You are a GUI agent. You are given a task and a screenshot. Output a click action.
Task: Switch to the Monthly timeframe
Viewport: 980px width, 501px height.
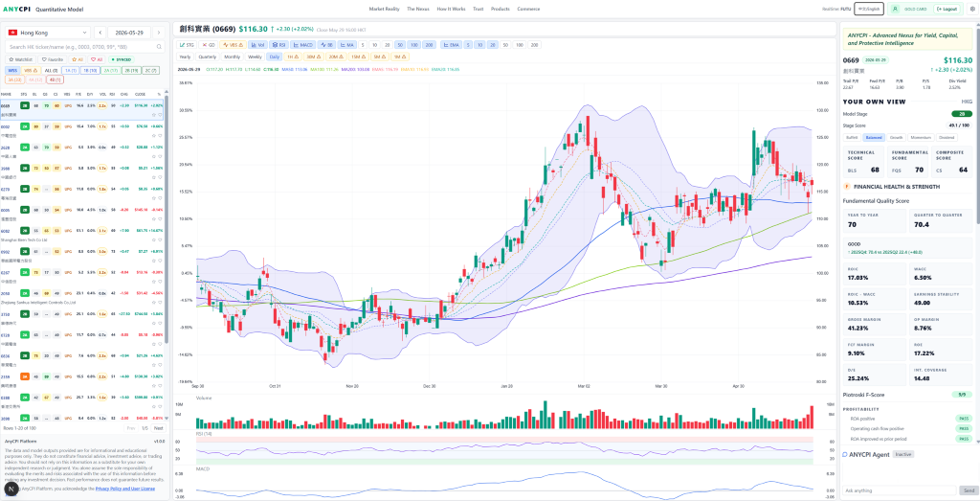pyautogui.click(x=232, y=57)
